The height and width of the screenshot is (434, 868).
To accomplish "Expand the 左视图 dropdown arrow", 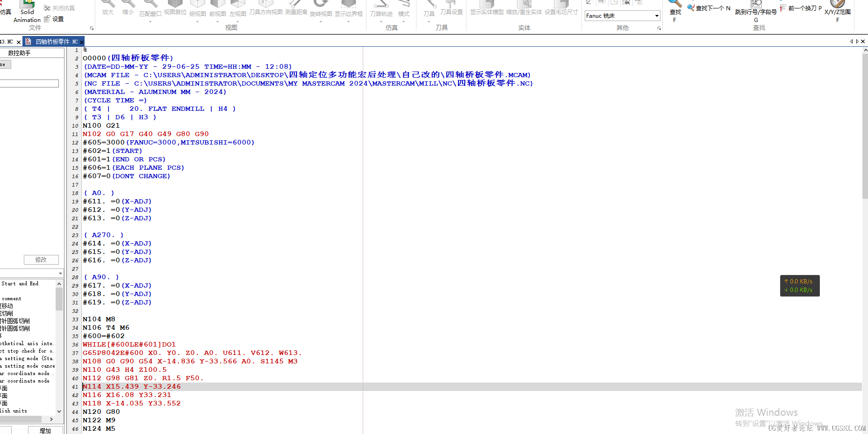I will [x=237, y=22].
